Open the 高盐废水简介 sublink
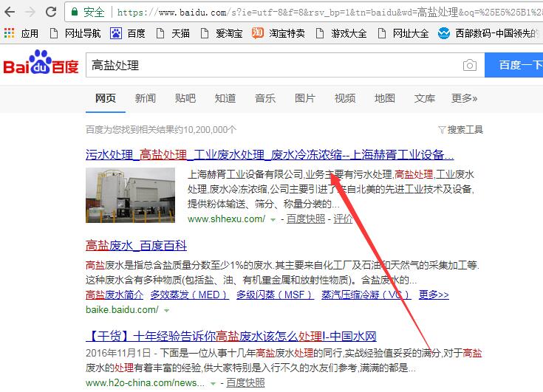 click(115, 295)
